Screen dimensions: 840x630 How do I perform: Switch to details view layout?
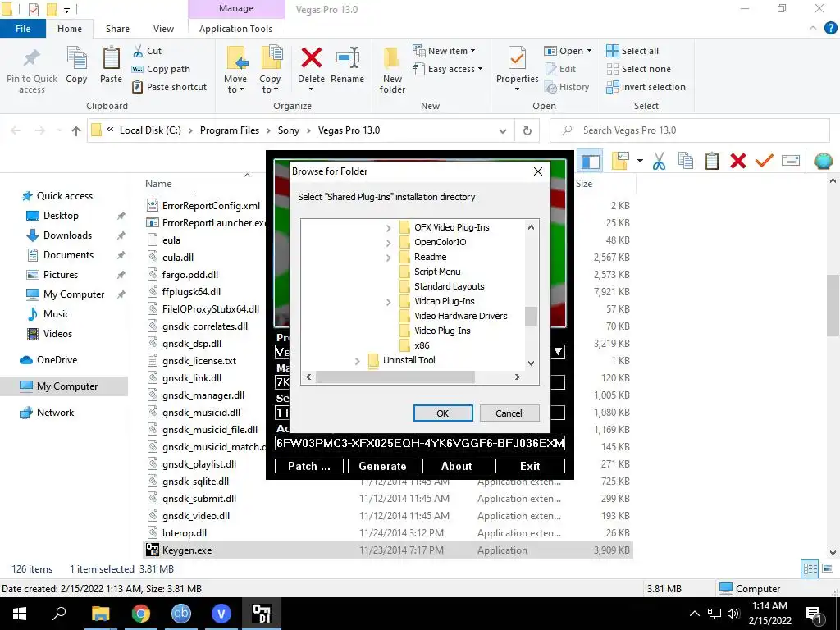(810, 569)
